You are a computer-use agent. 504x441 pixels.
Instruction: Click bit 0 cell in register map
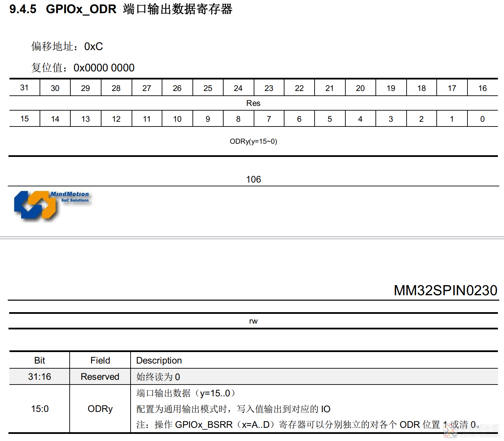coord(482,119)
